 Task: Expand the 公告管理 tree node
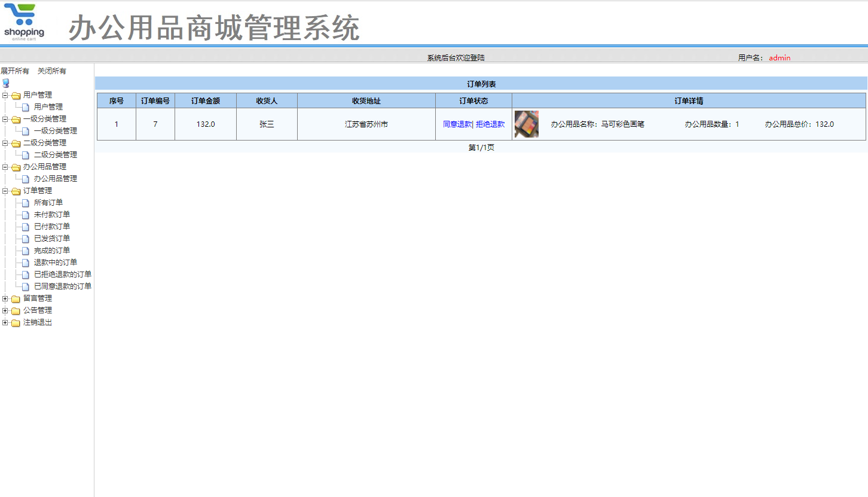pos(6,310)
